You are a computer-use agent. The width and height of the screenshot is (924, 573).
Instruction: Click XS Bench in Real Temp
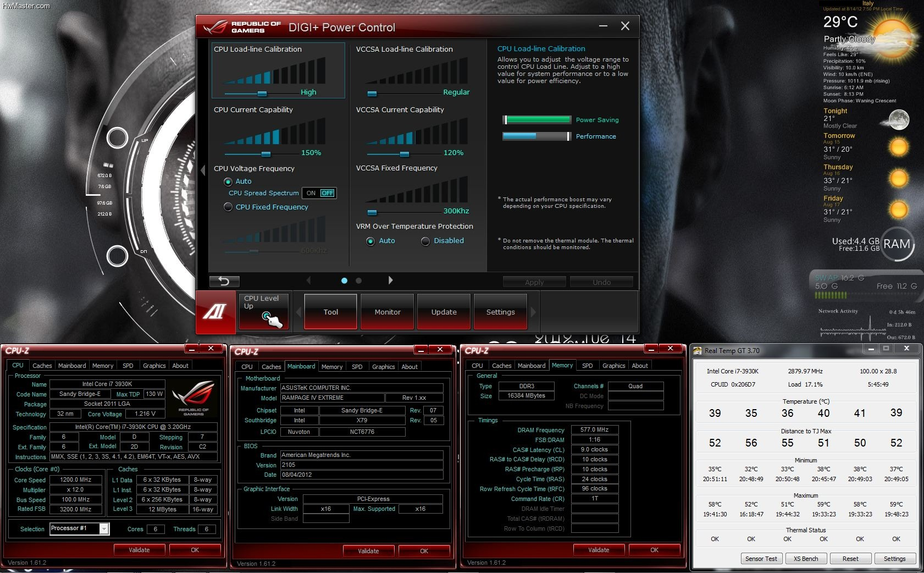click(806, 559)
